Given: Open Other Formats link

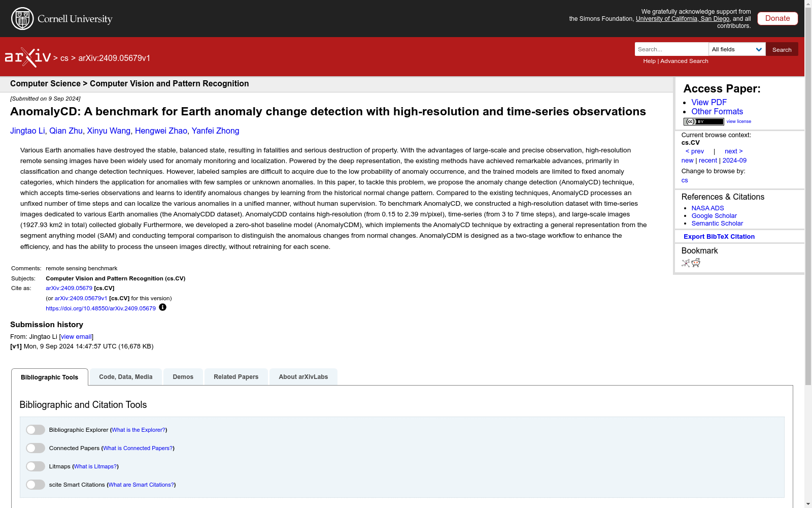Looking at the screenshot, I should (717, 111).
